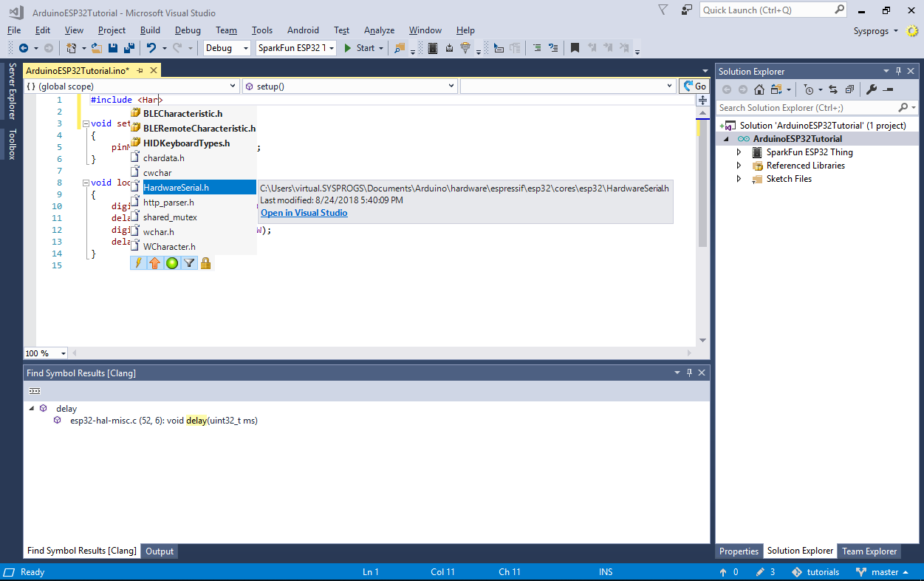Switch to the Team Explorer tab
924x581 pixels.
[869, 551]
